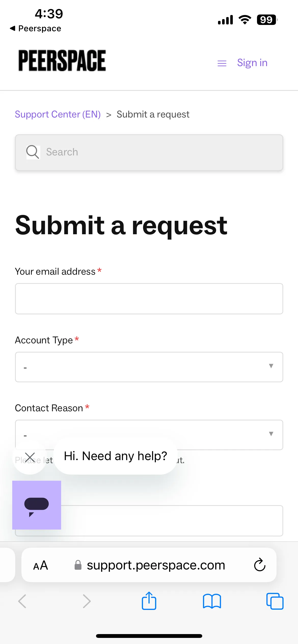The image size is (298, 644).
Task: Open Support Center (EN) breadcrumb link
Action: coord(58,114)
